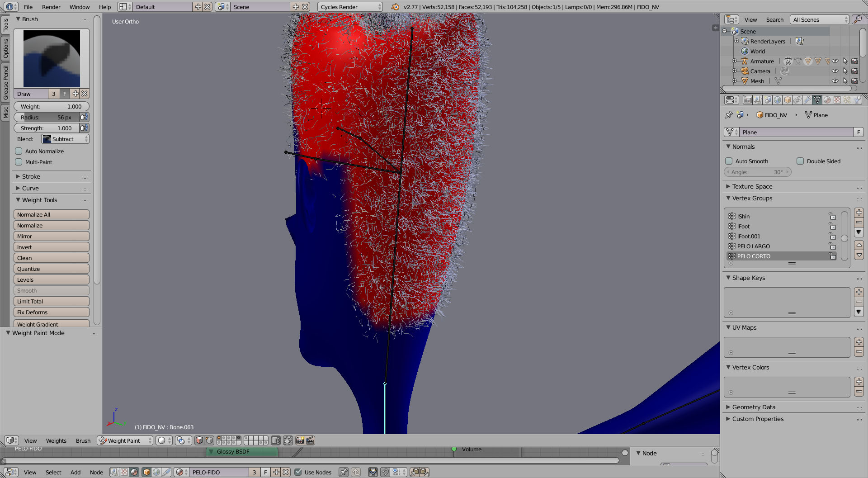
Task: Open the Cycles Render engine dropdown
Action: tap(350, 7)
